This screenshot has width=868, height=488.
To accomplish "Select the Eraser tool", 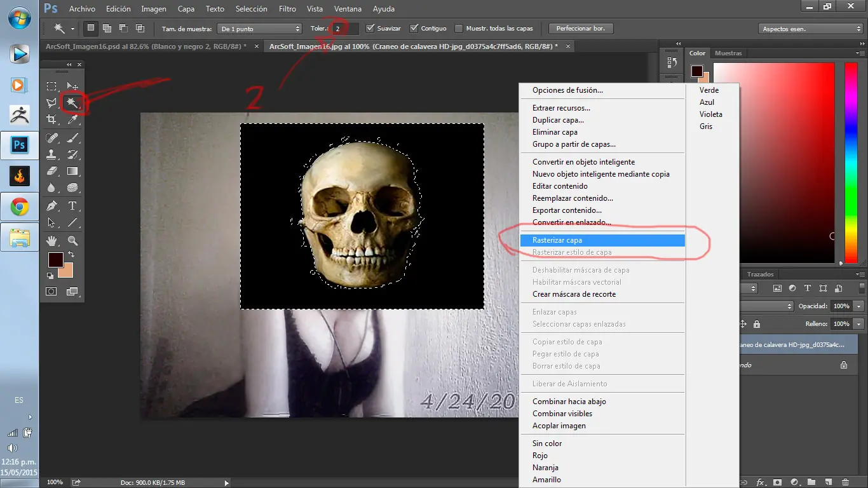I will 51,170.
